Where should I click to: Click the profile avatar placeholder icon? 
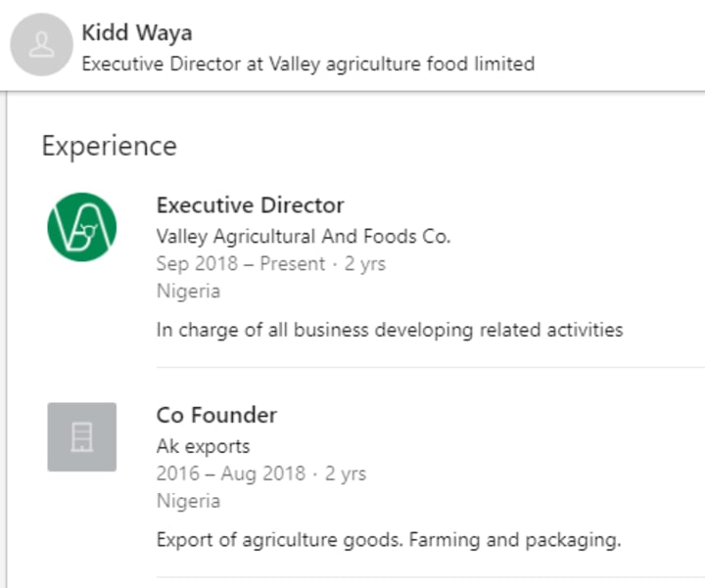click(41, 45)
